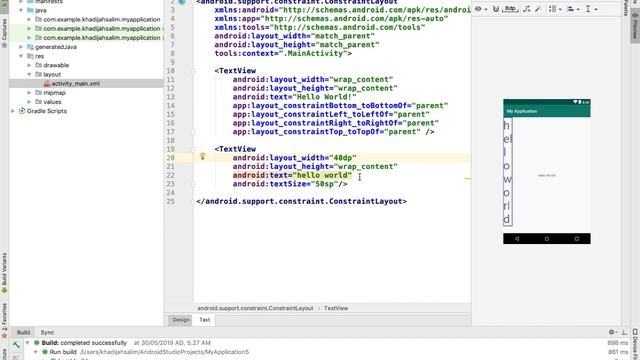
Task: Collapse the java folder in project tree
Action: pos(21,10)
